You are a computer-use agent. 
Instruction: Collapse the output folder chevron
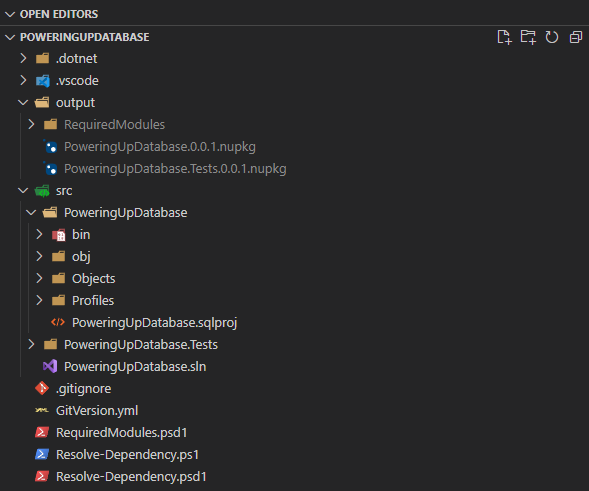click(x=23, y=103)
